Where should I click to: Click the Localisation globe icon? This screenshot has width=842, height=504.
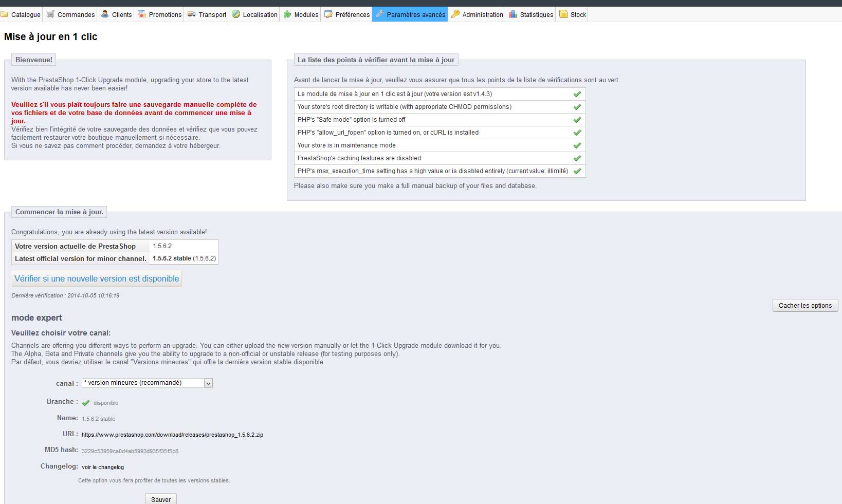(236, 14)
